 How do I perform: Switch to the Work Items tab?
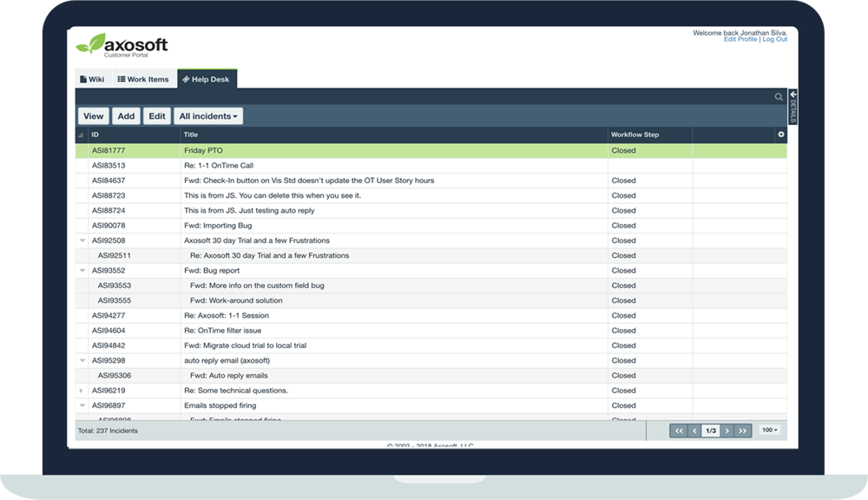click(143, 79)
